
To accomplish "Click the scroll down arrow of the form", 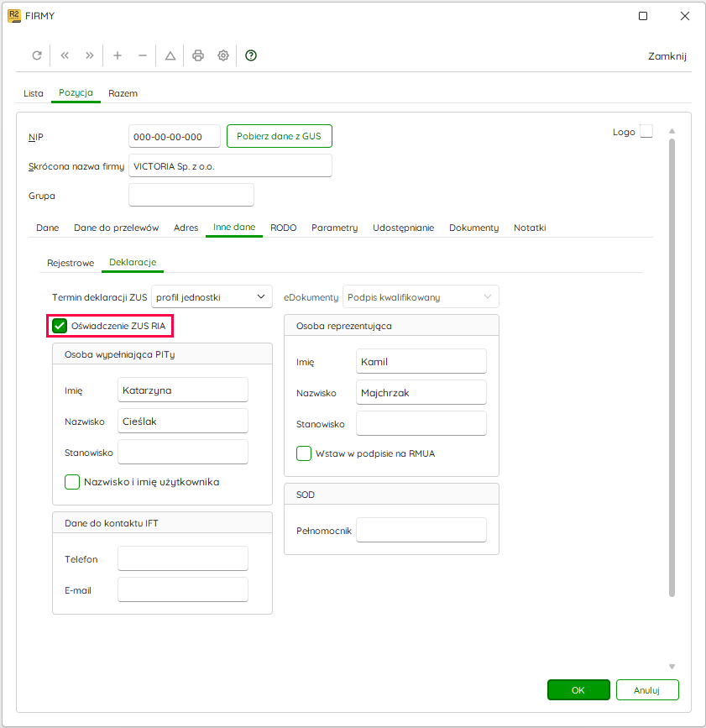I will pyautogui.click(x=672, y=667).
